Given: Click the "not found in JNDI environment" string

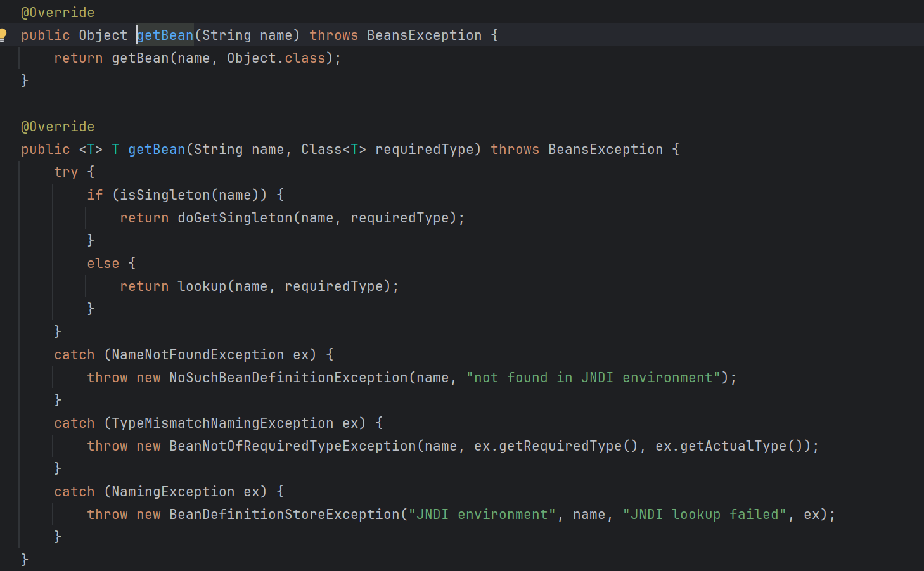Looking at the screenshot, I should [x=593, y=378].
